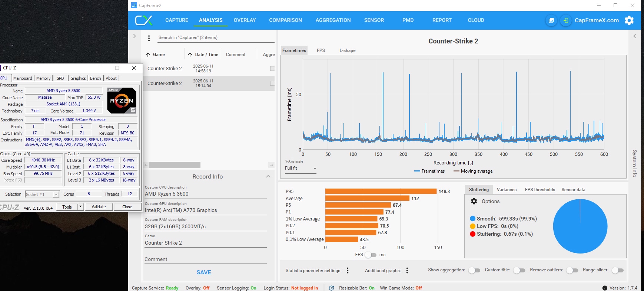Collapse the Record Info section
The width and height of the screenshot is (644, 291).
pyautogui.click(x=268, y=177)
